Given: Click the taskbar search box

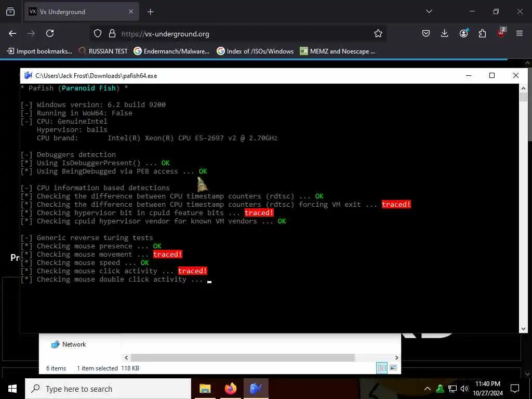Looking at the screenshot, I should click(x=108, y=389).
